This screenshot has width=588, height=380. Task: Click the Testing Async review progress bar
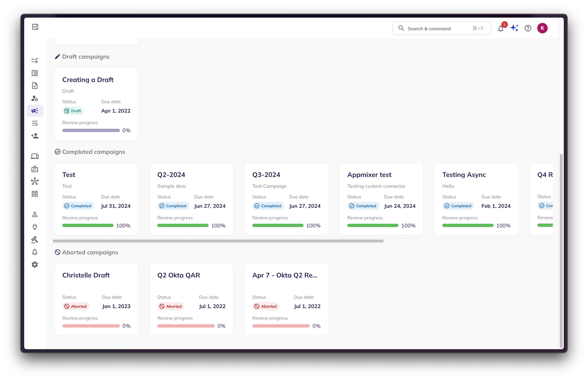[x=467, y=226]
